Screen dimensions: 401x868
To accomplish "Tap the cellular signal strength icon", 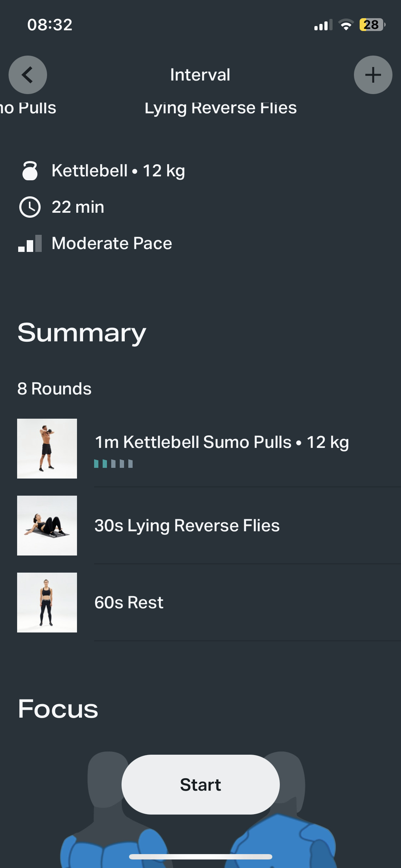I will tap(323, 25).
